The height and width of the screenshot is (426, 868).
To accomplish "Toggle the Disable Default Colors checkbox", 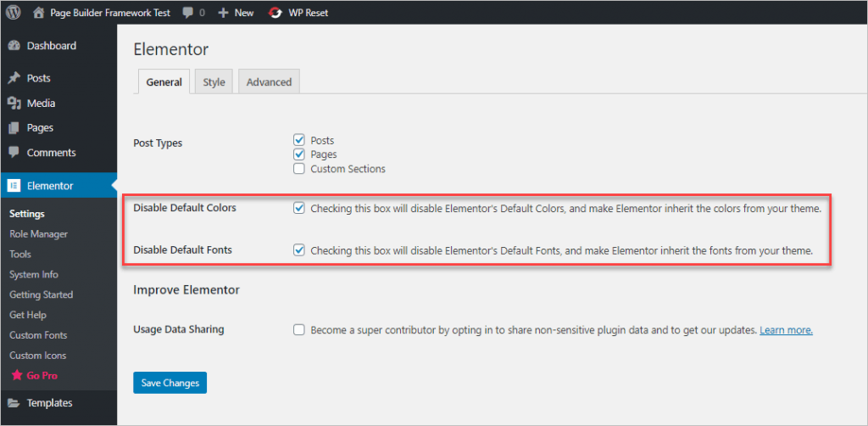I will [298, 208].
